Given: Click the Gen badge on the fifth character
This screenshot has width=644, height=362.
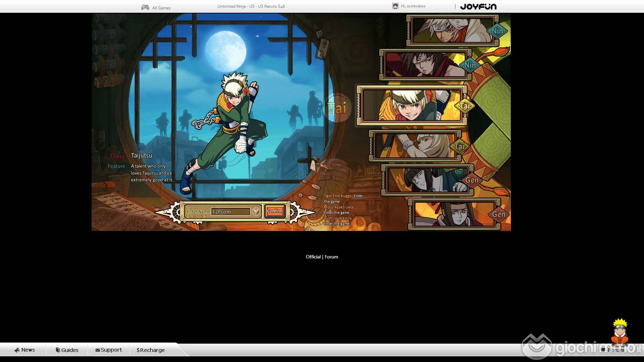Looking at the screenshot, I should 472,180.
